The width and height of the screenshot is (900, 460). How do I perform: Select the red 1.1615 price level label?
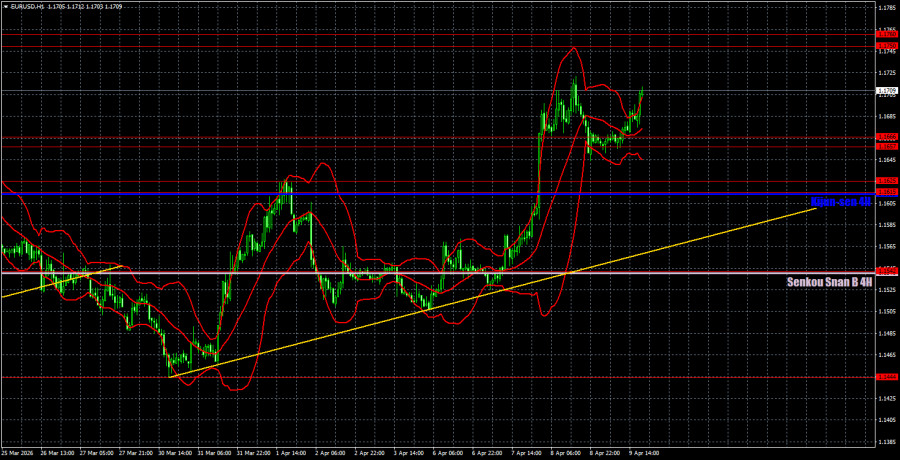(887, 192)
